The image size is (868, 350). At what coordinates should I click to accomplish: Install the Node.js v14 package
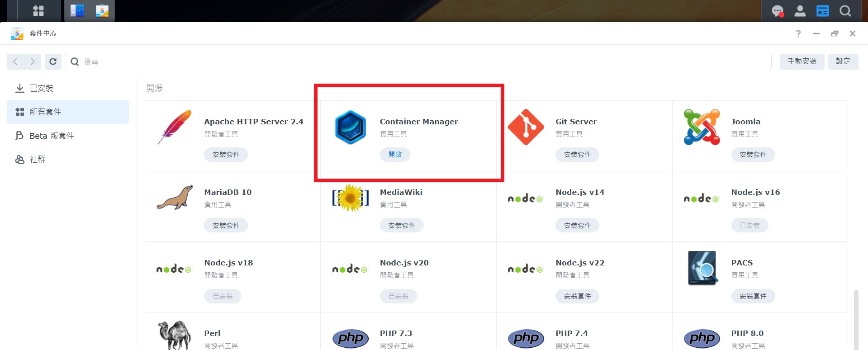pos(577,225)
